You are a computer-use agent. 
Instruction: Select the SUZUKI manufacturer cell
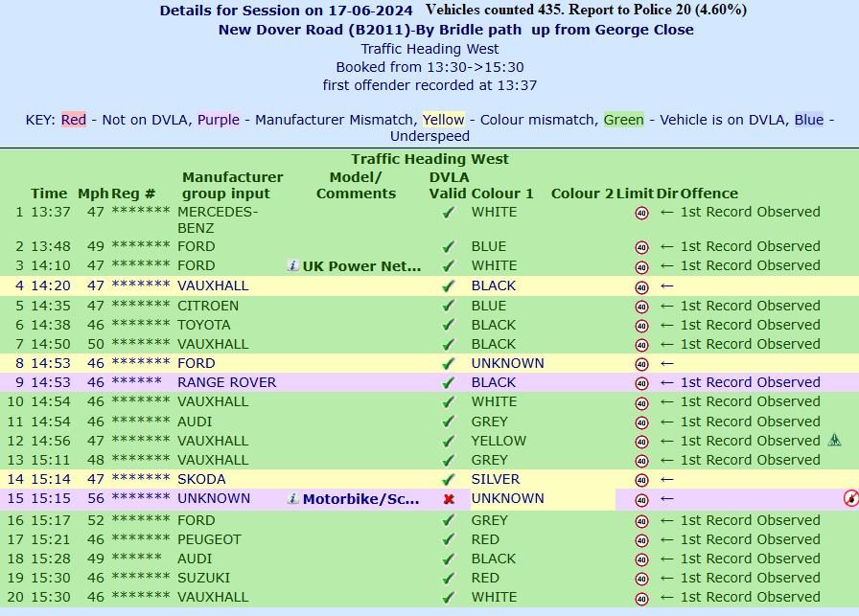pos(204,579)
